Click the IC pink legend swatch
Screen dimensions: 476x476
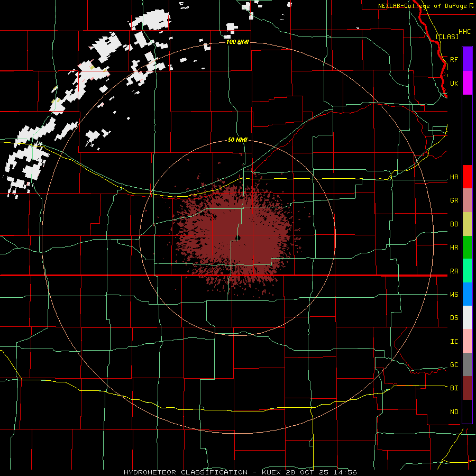coord(467,341)
